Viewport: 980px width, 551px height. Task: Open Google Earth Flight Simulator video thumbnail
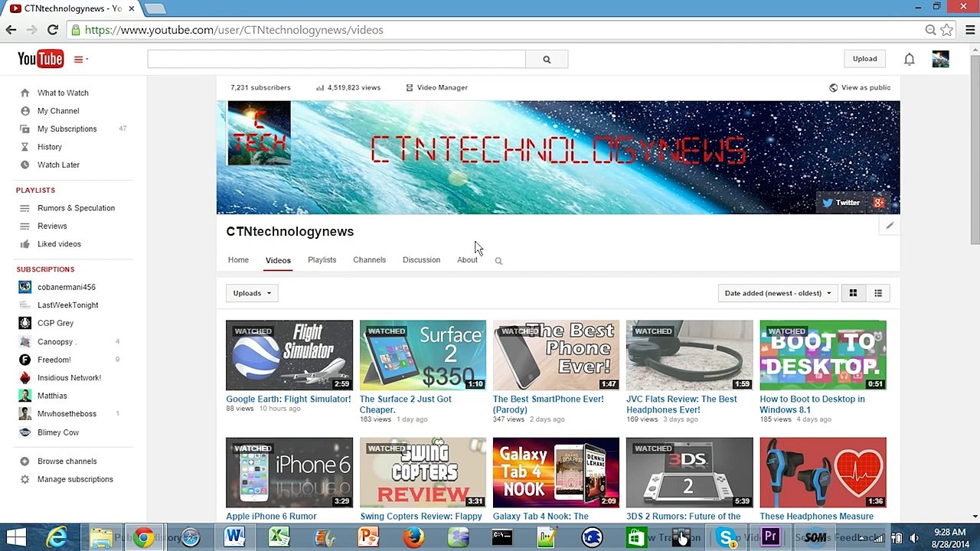289,355
